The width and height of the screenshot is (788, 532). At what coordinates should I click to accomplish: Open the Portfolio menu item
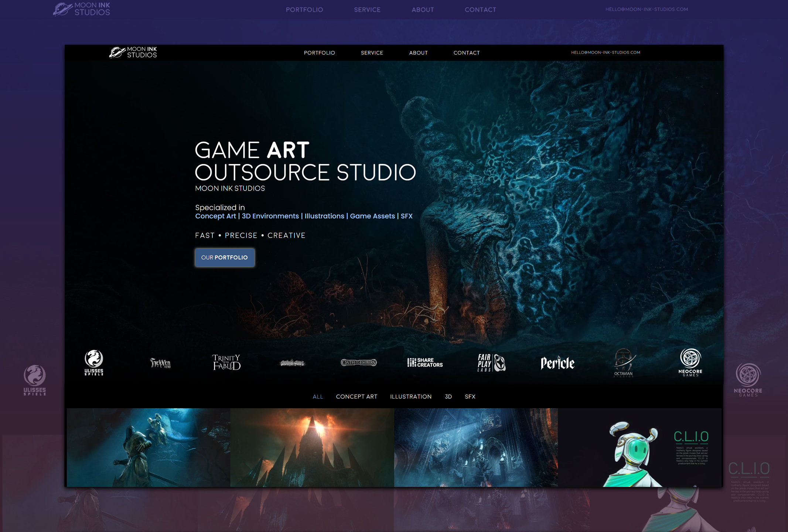[x=319, y=53]
